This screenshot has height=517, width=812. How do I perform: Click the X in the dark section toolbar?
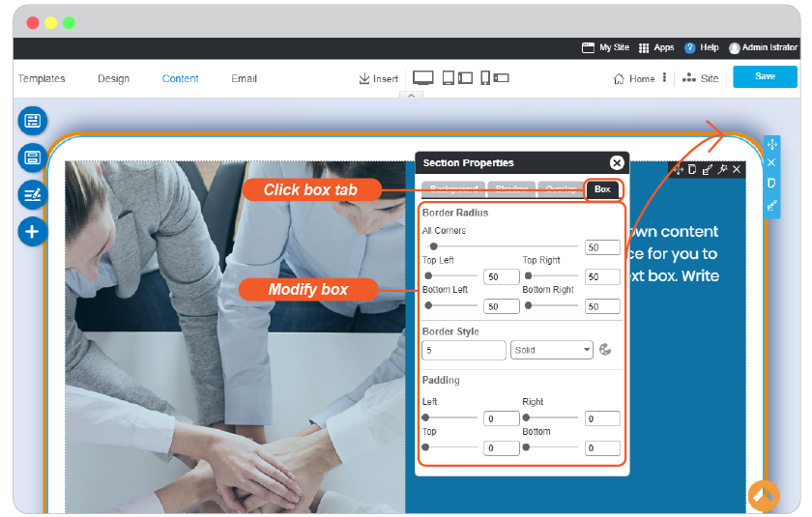pyautogui.click(x=737, y=169)
